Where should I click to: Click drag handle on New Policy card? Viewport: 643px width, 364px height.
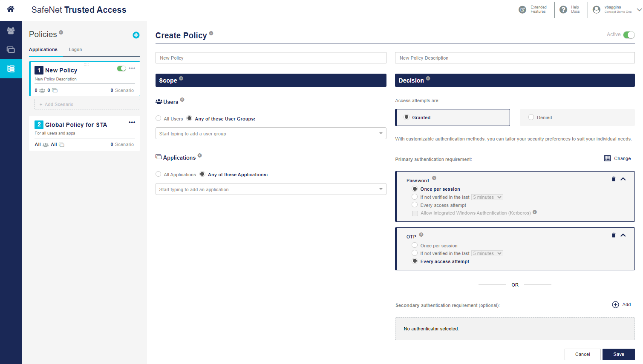point(86,64)
